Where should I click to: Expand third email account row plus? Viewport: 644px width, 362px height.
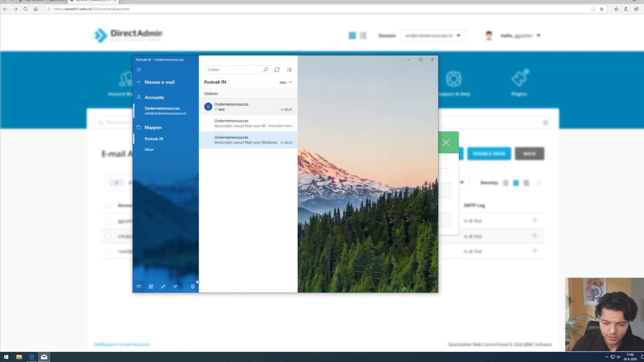(x=535, y=250)
